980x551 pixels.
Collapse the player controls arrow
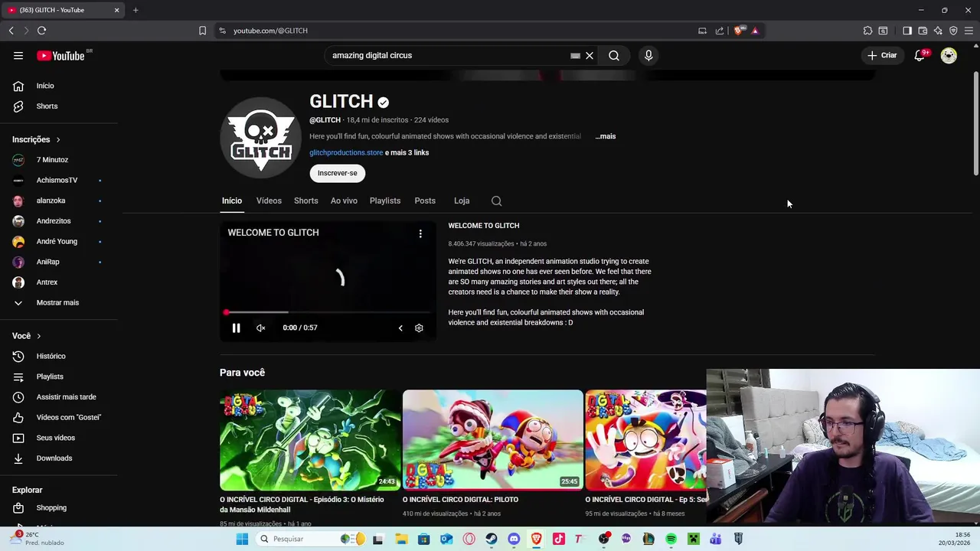400,328
